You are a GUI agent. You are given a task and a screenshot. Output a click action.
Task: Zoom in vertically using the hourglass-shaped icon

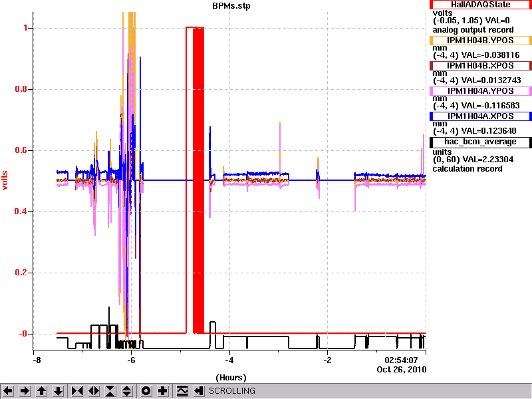(x=110, y=391)
